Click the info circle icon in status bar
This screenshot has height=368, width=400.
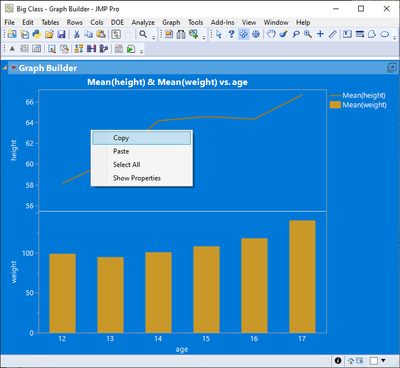click(x=338, y=361)
